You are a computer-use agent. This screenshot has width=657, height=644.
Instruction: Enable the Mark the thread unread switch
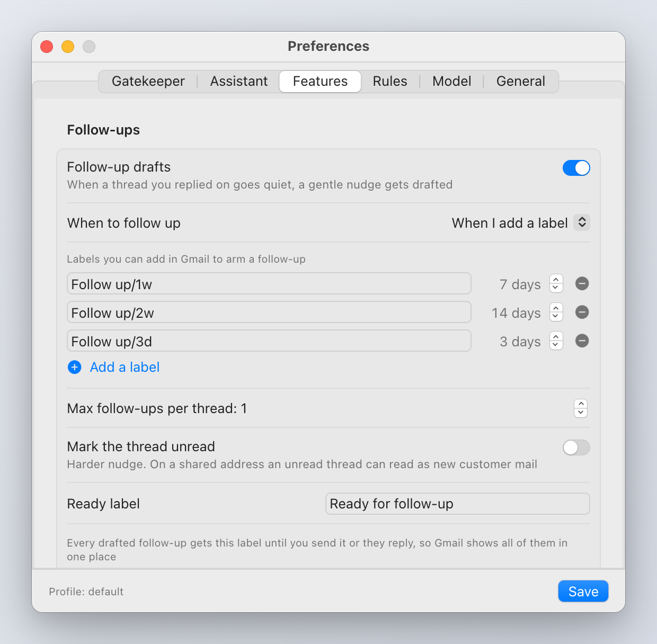tap(576, 448)
